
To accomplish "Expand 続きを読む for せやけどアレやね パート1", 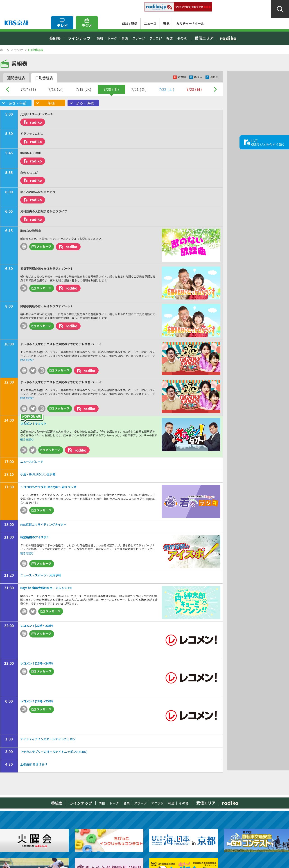I will (27, 360).
